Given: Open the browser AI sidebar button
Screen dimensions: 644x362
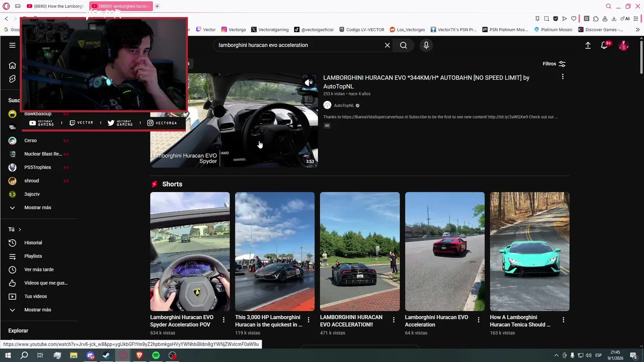Looking at the screenshot, I should [624, 19].
